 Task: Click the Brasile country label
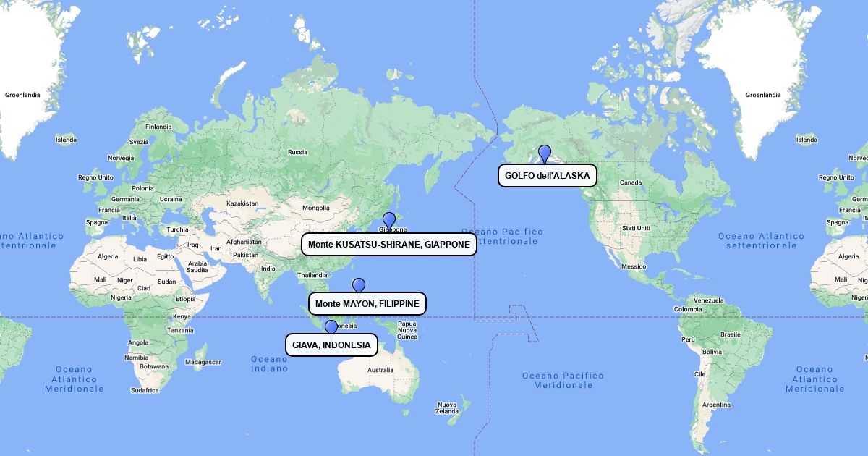click(731, 334)
